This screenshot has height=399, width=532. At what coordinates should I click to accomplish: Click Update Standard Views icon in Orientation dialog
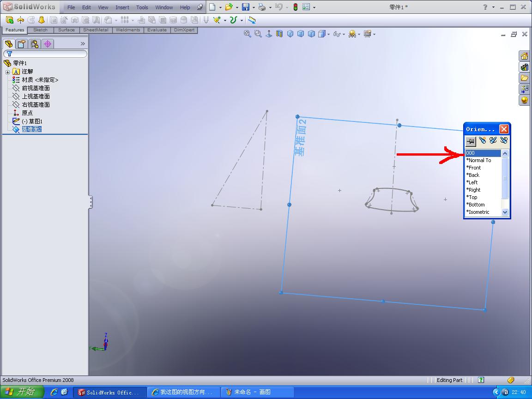tap(493, 140)
